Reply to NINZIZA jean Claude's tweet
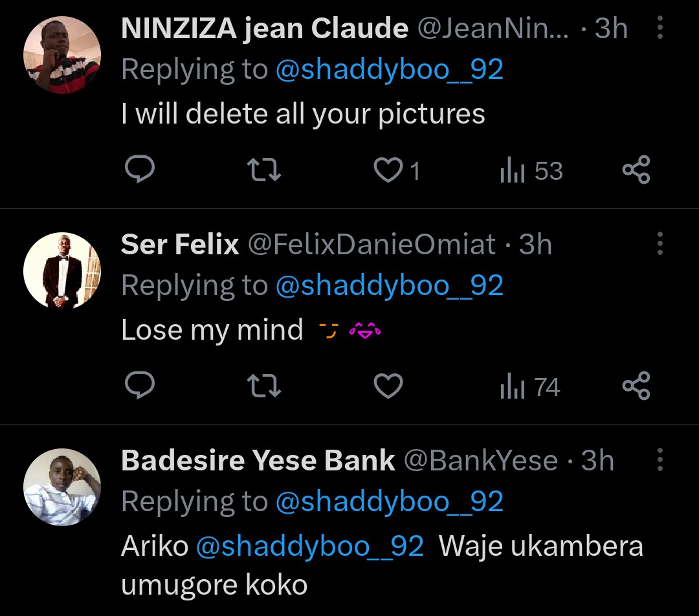This screenshot has width=699, height=616. pos(139,171)
